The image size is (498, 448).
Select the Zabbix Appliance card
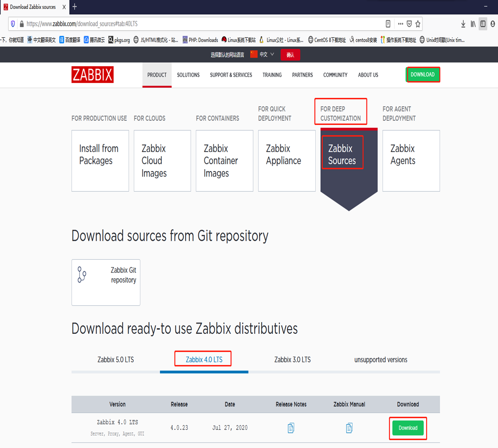click(287, 161)
